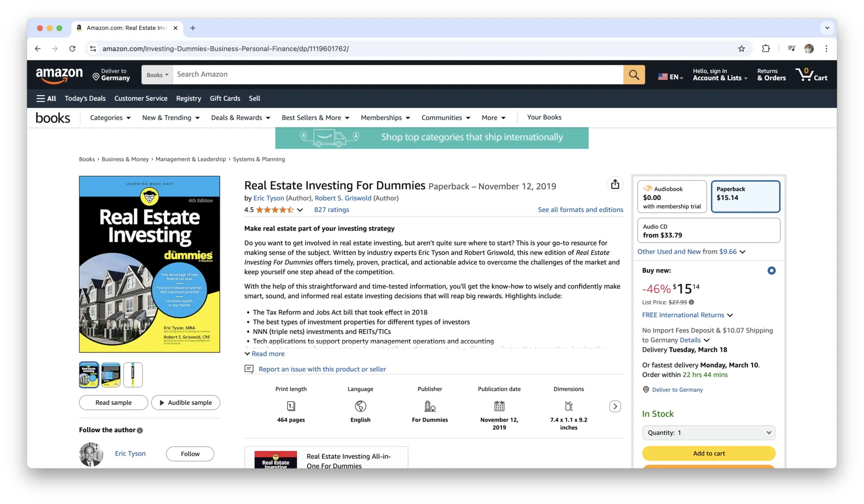Open a new browser tab
This screenshot has height=504, width=864.
(193, 28)
